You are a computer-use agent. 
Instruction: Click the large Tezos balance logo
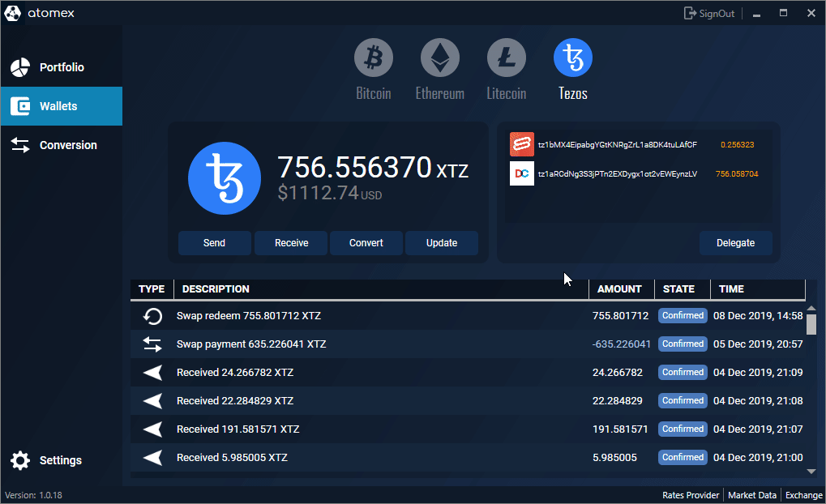coord(225,178)
